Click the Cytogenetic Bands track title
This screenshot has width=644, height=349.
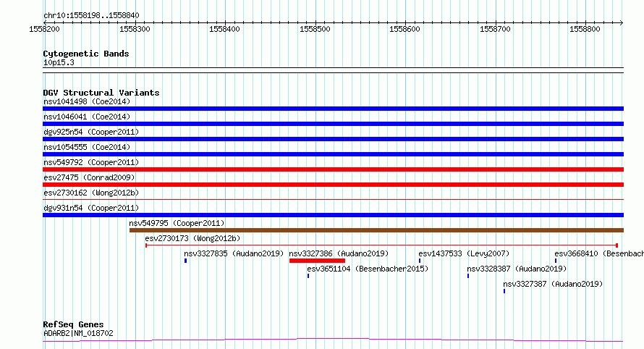coord(86,54)
